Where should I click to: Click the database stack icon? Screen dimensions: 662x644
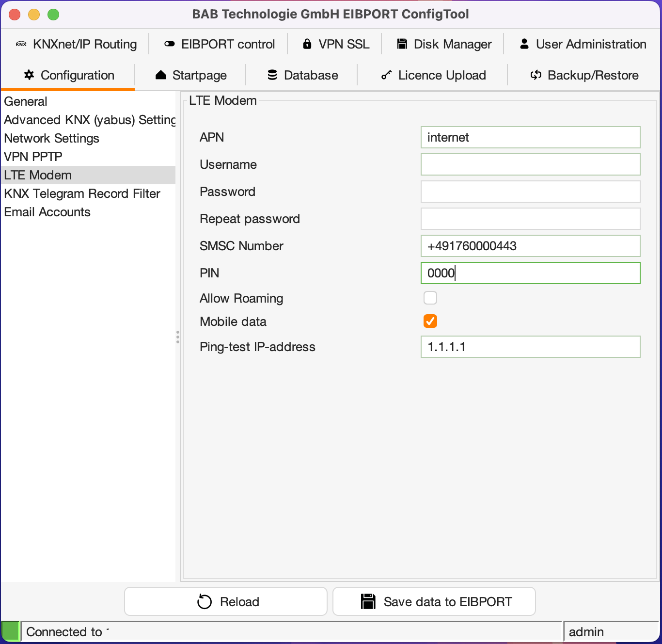(x=272, y=75)
